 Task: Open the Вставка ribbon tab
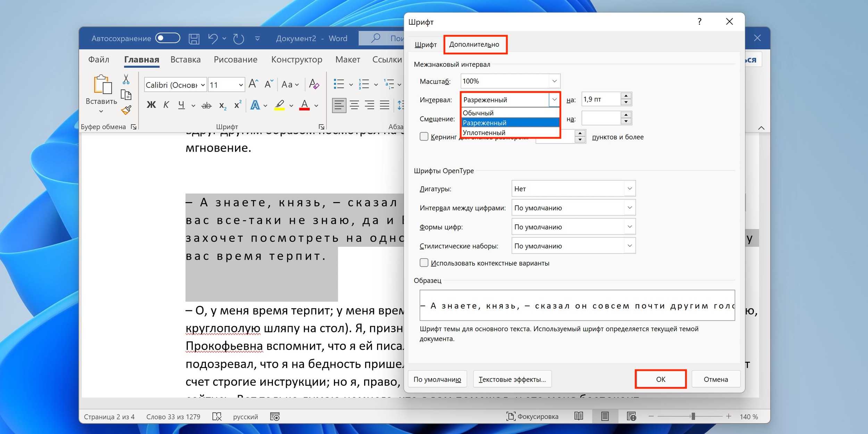click(185, 59)
